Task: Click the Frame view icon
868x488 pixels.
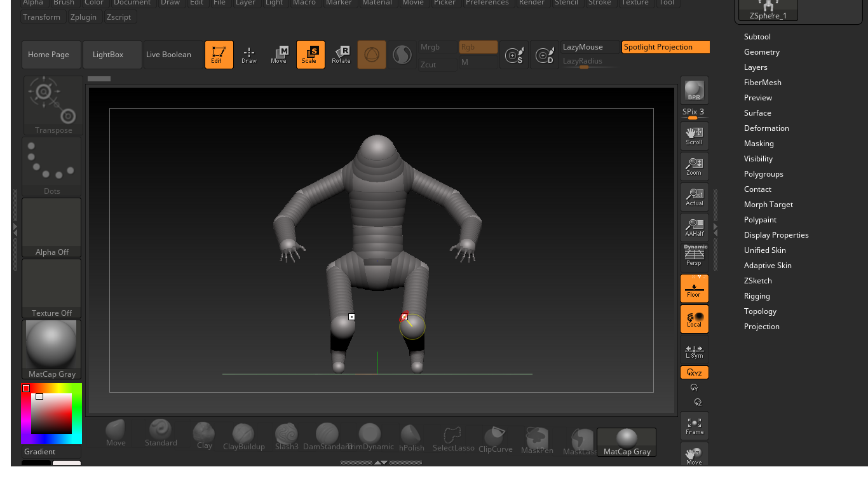Action: pyautogui.click(x=694, y=426)
